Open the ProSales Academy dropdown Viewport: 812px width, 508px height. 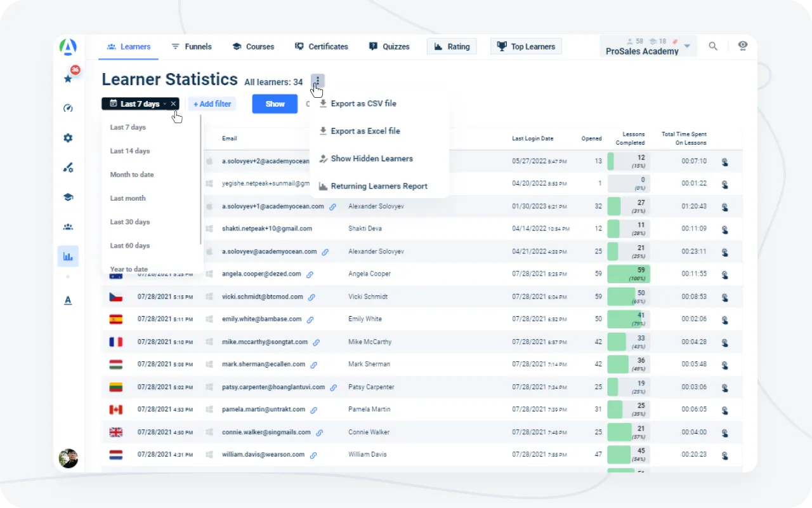pyautogui.click(x=648, y=46)
